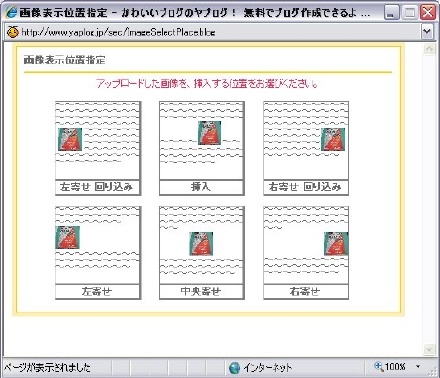Select the 中央寄せ layout preview thumbnail
Viewport: 440px width, 378px height.
tap(202, 245)
